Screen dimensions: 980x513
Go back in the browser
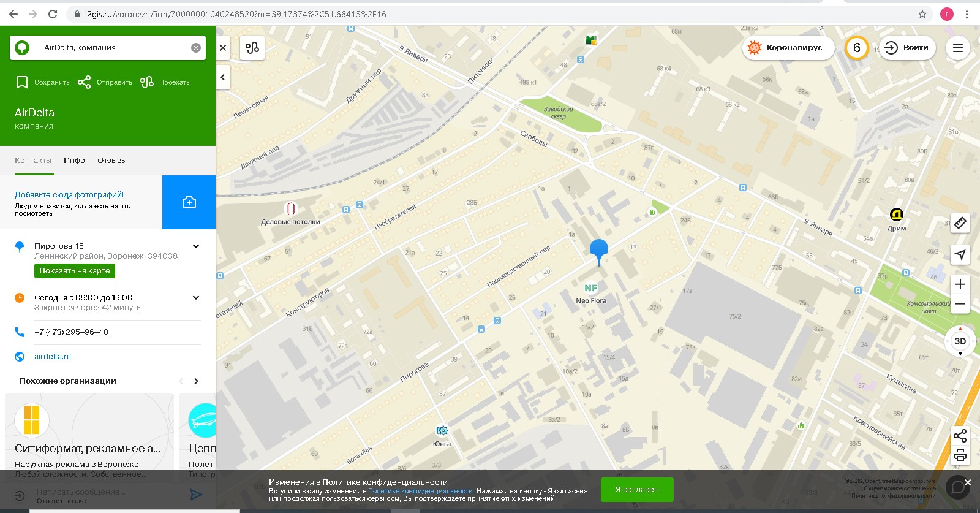coord(13,14)
